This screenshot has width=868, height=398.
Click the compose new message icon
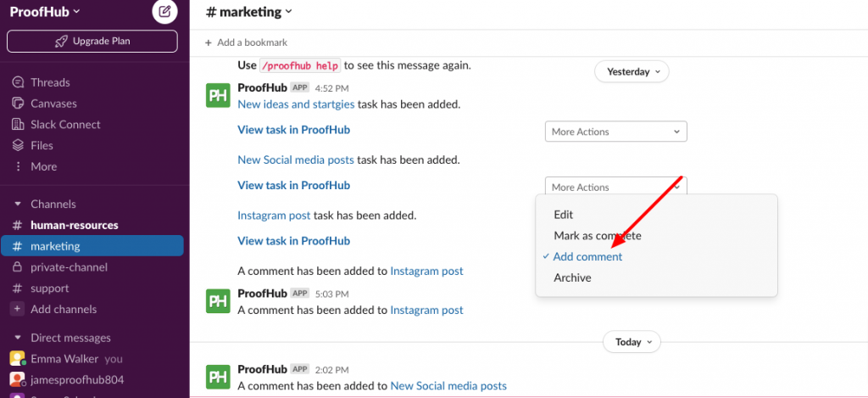pyautogui.click(x=164, y=11)
